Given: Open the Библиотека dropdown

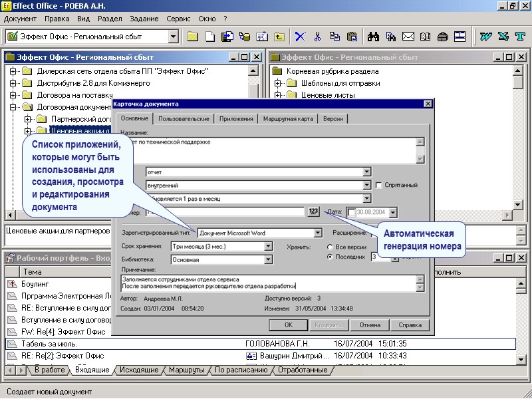Looking at the screenshot, I should coord(268,259).
